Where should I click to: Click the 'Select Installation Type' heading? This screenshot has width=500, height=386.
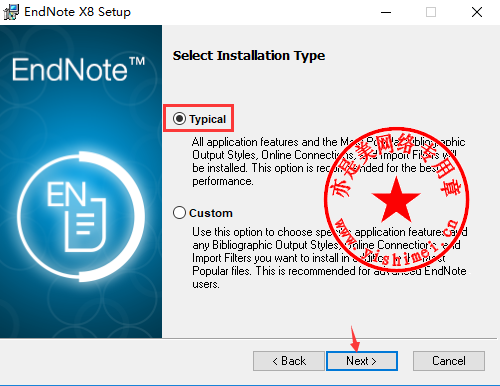249,56
